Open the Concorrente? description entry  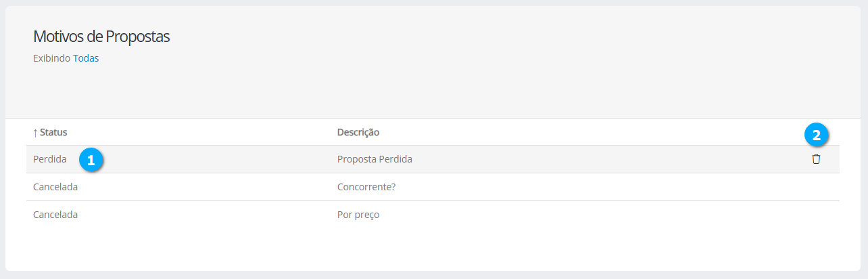366,187
